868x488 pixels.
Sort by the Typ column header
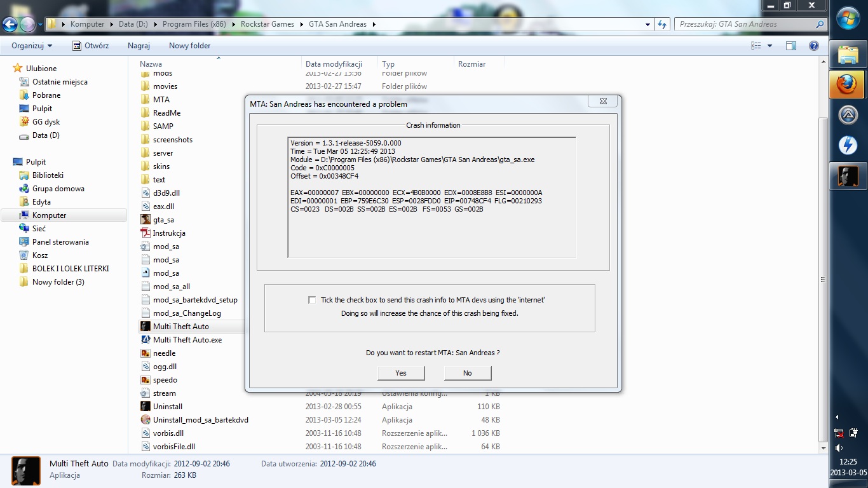click(x=416, y=64)
